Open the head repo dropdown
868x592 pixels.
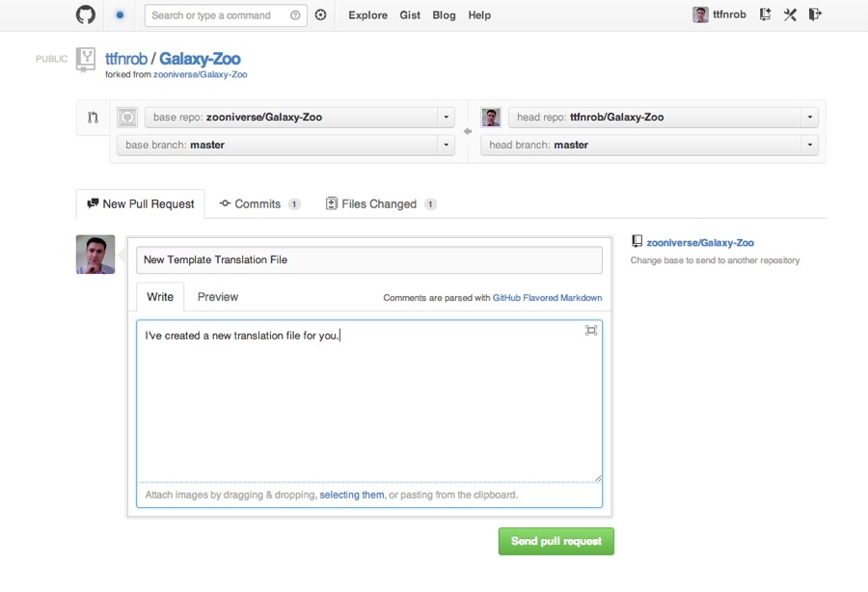[x=808, y=117]
